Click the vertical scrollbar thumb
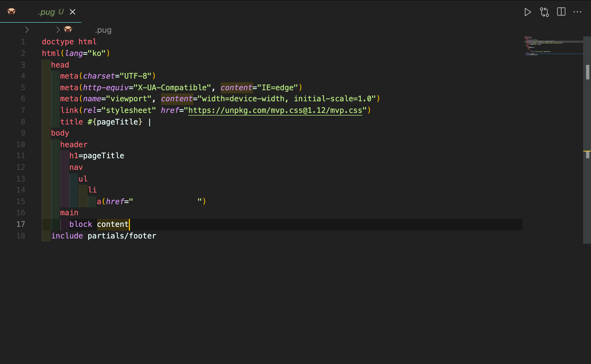 587,72
